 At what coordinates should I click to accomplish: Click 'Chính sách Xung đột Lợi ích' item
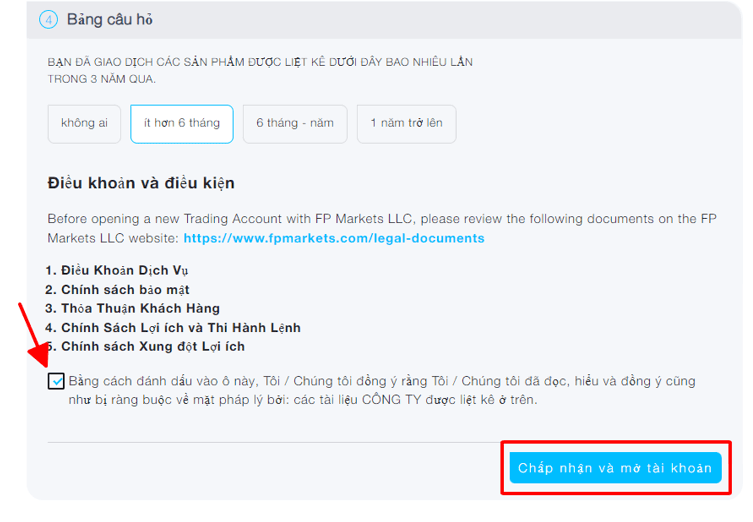pos(153,346)
